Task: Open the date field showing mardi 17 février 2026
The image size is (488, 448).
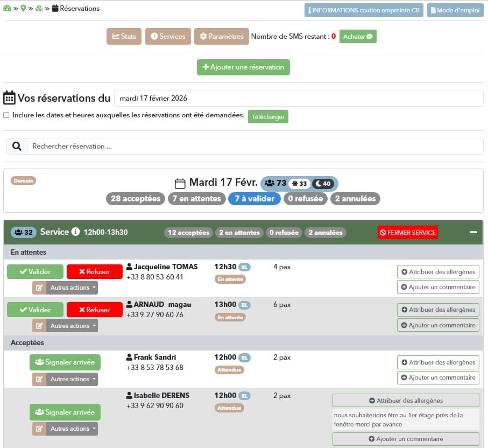Action: click(x=299, y=99)
